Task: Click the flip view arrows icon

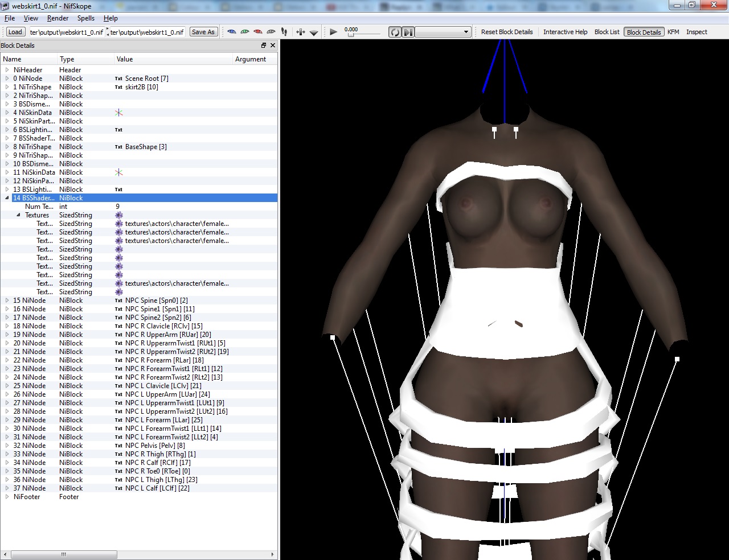Action: 300,32
